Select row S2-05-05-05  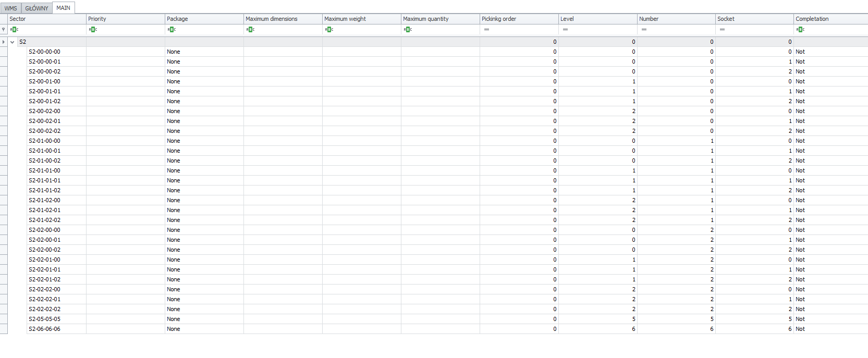click(x=447, y=319)
